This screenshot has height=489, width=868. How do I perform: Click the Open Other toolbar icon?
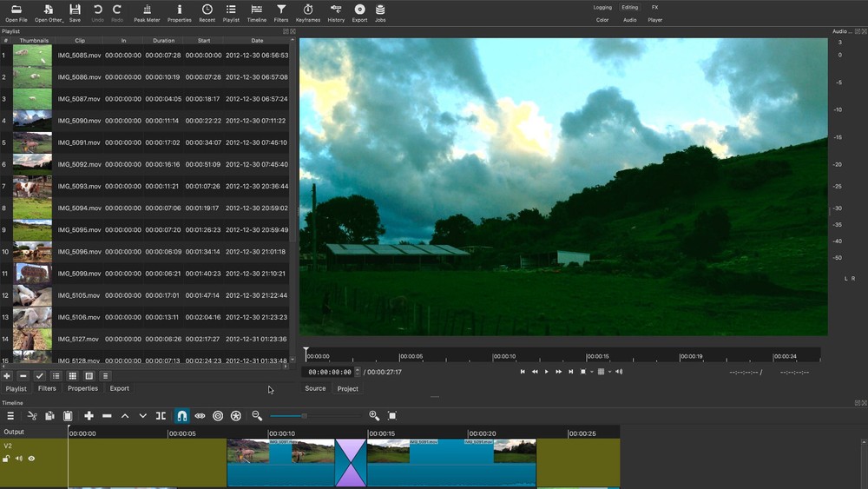tap(49, 13)
